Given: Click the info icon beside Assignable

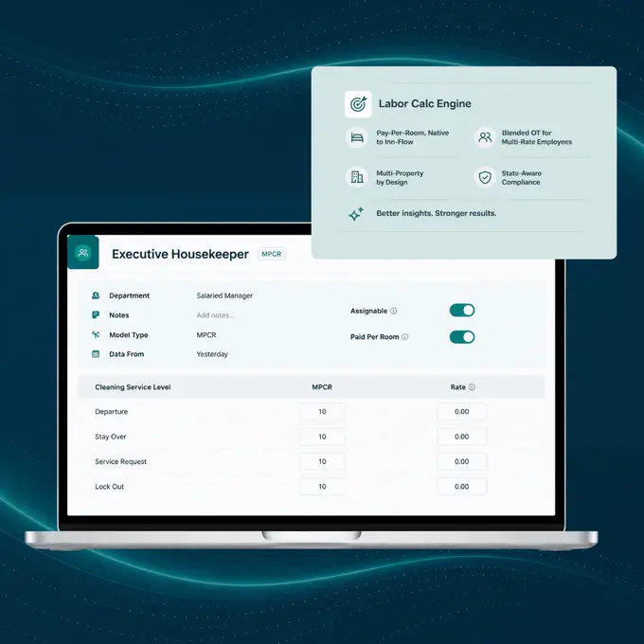Looking at the screenshot, I should click(x=393, y=311).
